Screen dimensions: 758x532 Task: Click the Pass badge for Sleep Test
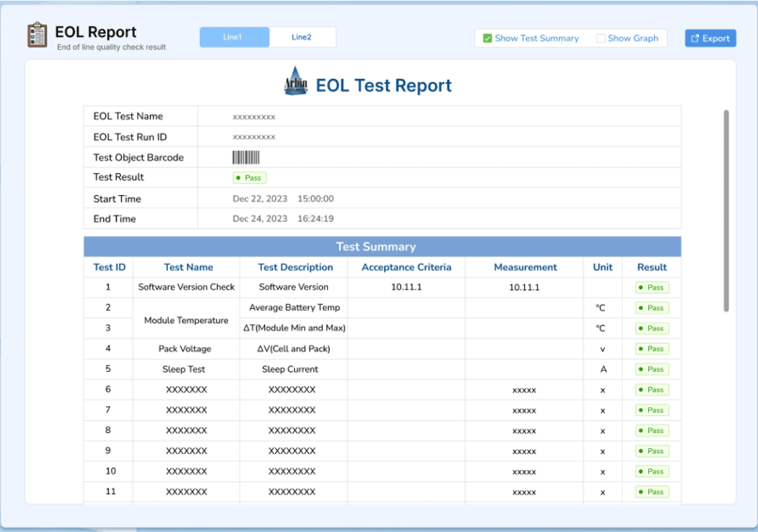[x=652, y=369]
